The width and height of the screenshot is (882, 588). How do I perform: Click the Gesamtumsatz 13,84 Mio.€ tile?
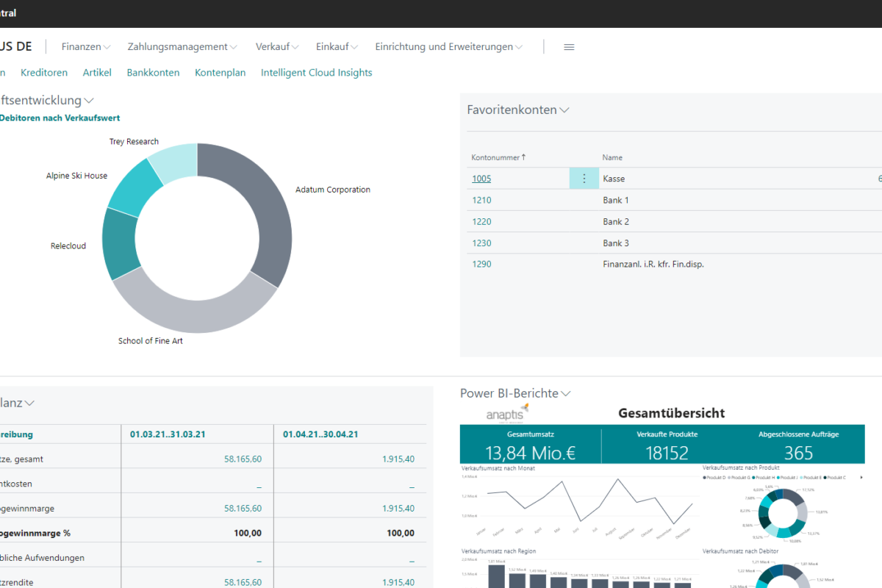click(x=530, y=444)
